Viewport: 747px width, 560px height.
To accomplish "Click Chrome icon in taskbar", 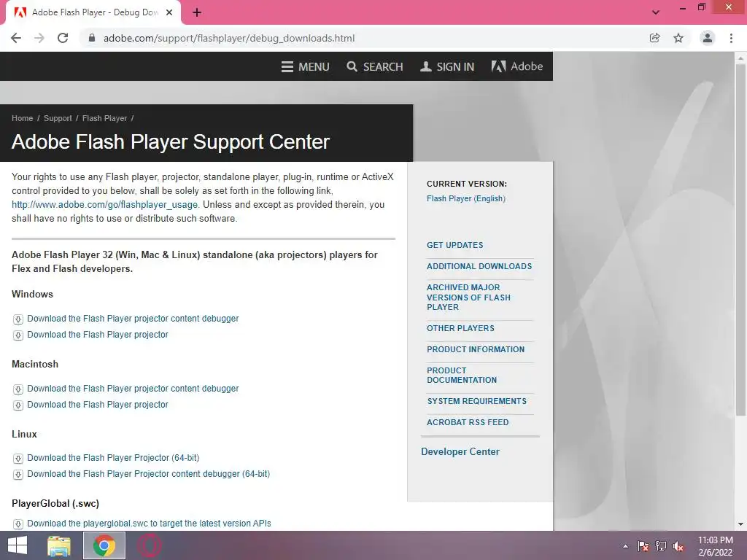I will (x=104, y=545).
